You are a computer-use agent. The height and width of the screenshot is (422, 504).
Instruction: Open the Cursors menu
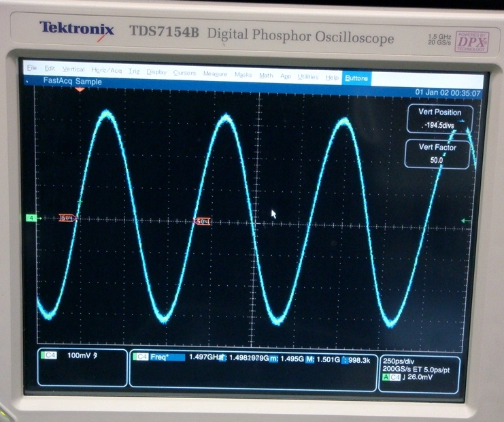click(184, 73)
